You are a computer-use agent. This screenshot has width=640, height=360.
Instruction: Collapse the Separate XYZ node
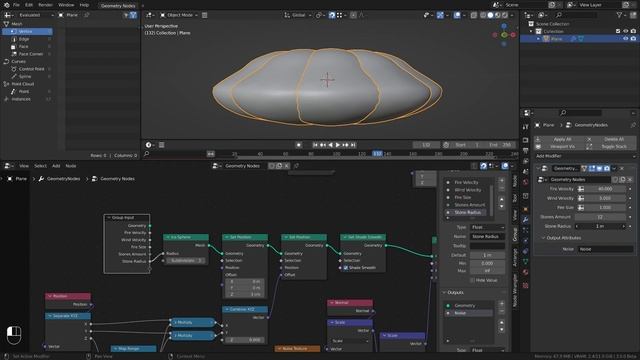pos(50,316)
